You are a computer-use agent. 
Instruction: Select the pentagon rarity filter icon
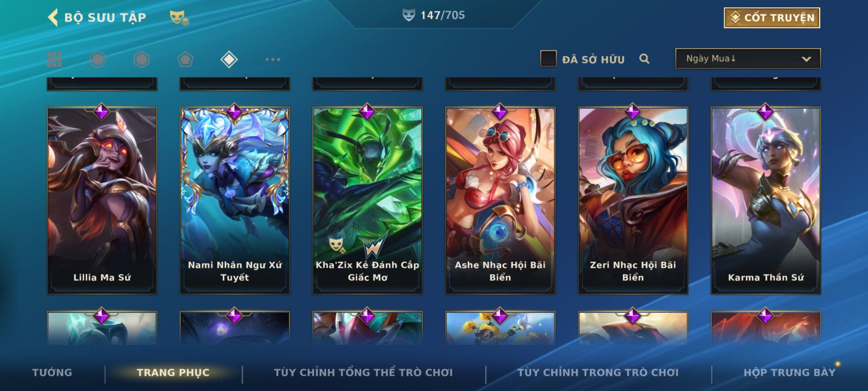point(185,59)
